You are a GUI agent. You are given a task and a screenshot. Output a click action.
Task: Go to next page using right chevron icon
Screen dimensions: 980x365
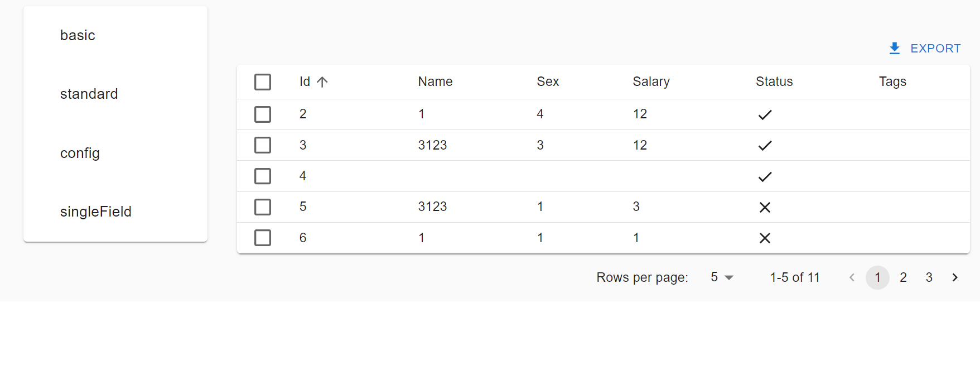[954, 277]
